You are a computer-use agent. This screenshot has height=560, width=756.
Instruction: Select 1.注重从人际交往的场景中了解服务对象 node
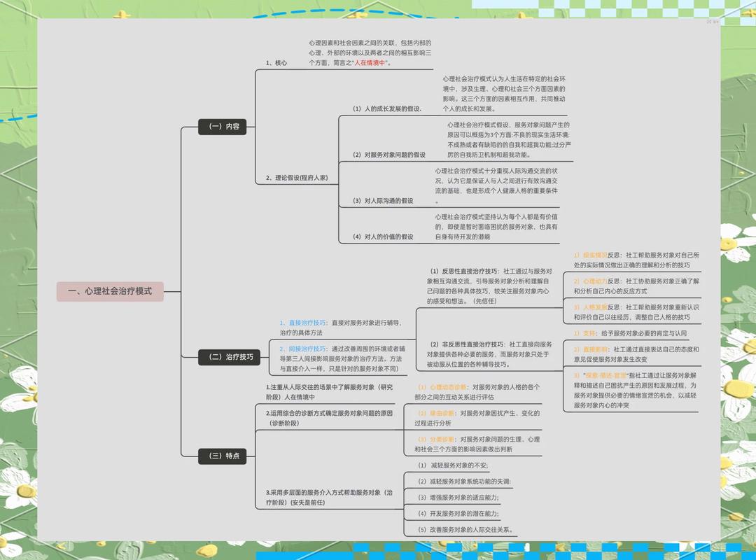click(x=329, y=392)
